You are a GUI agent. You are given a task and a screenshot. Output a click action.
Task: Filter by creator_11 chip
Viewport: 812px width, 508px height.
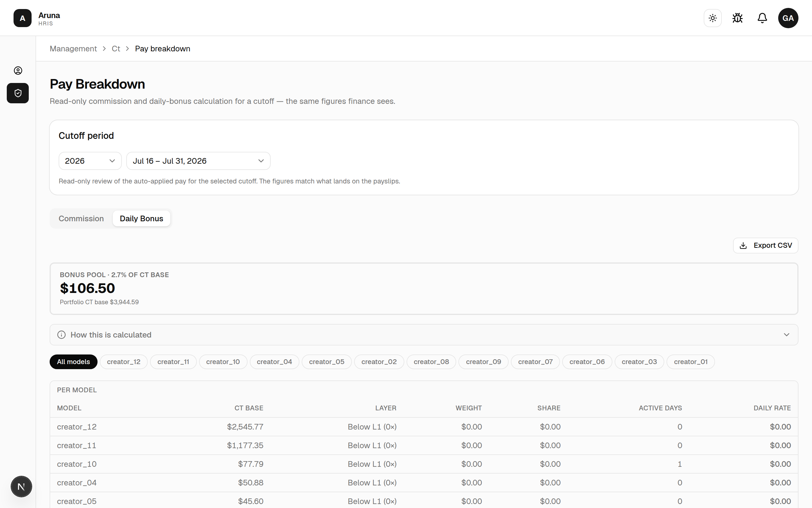point(173,362)
